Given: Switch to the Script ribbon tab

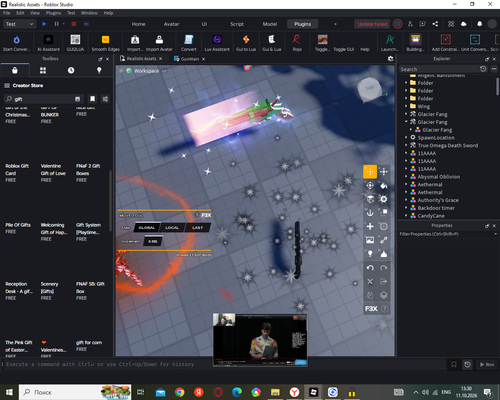Looking at the screenshot, I should (x=237, y=24).
